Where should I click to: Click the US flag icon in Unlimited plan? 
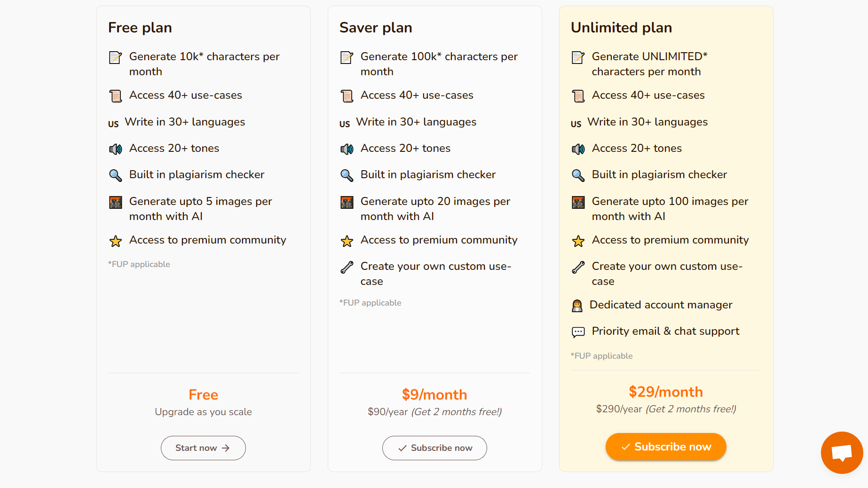(576, 124)
